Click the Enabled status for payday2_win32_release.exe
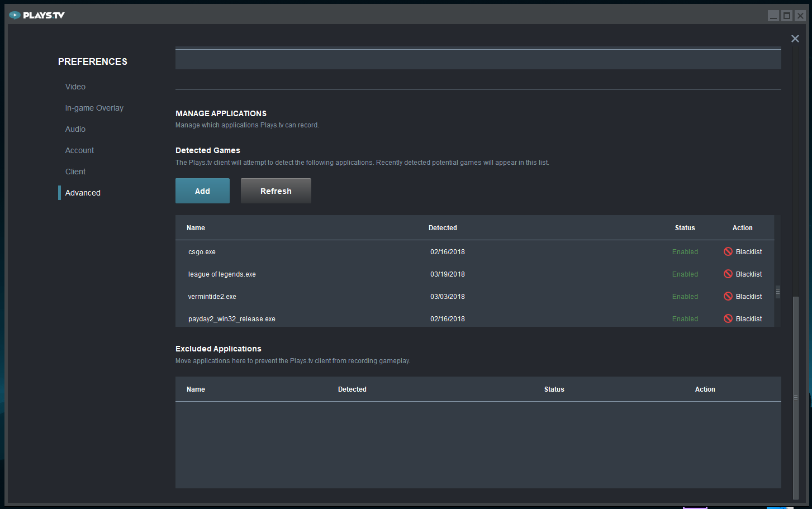Screen dimensions: 812x509 [x=685, y=319]
